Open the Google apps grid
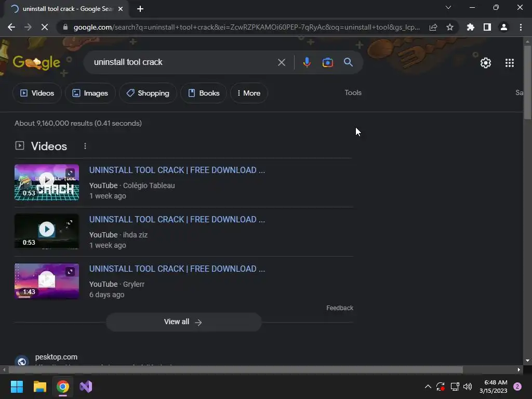The height and width of the screenshot is (399, 532). (510, 63)
